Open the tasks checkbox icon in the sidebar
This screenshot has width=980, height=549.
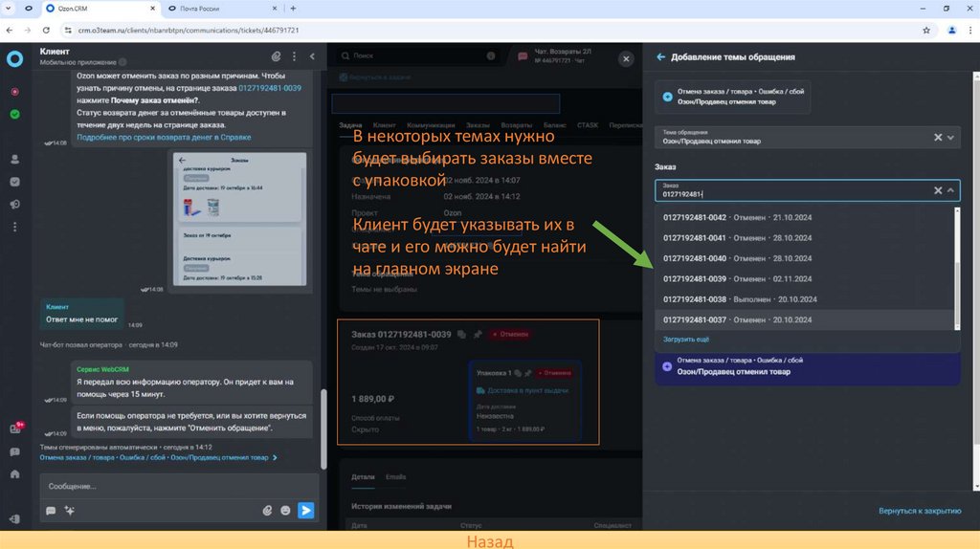coord(15,182)
